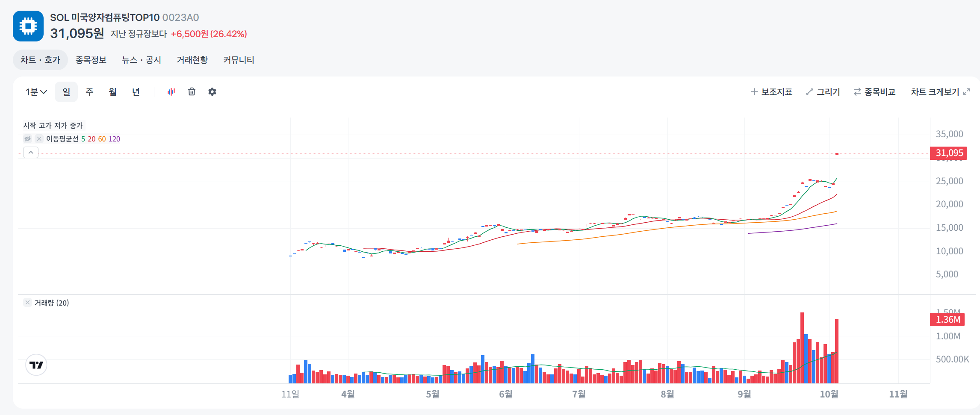Click the 거래량 (20) volume label
The image size is (980, 415).
tap(52, 303)
